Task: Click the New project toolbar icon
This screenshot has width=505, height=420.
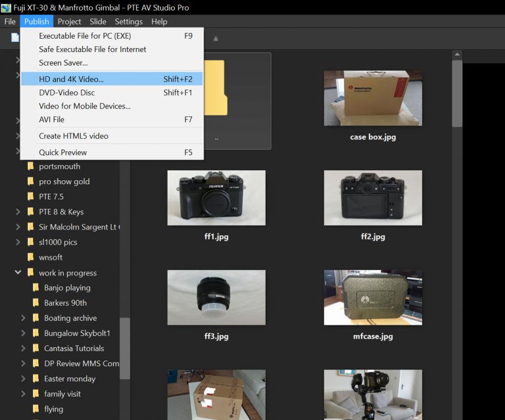Action: tap(15, 38)
